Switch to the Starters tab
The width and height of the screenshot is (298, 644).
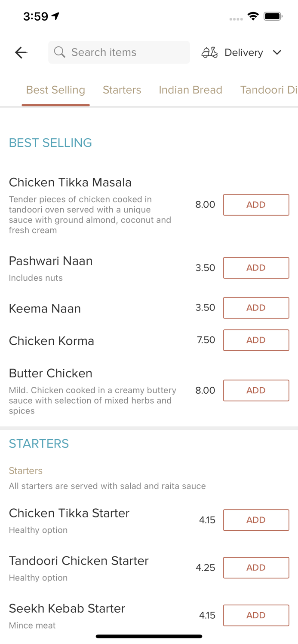[x=122, y=90]
